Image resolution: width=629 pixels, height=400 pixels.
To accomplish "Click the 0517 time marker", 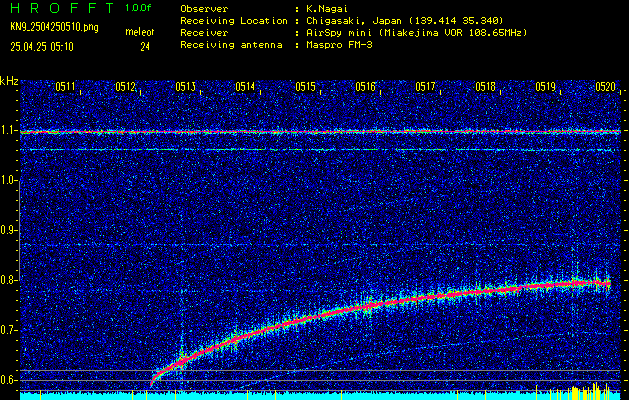I will [425, 86].
